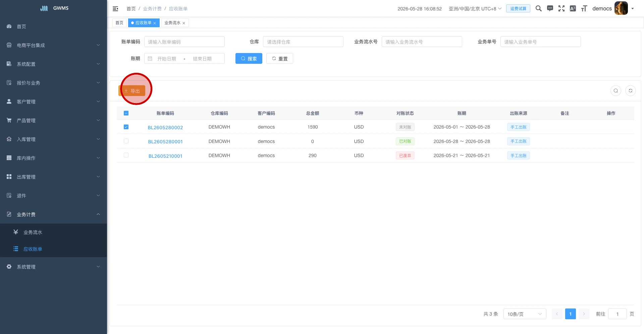644x334 pixels.
Task: Click the 导出 export button
Action: [x=132, y=91]
